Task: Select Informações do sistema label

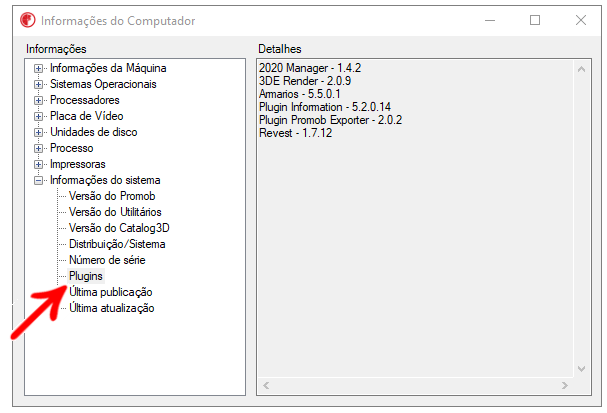Action: click(105, 180)
